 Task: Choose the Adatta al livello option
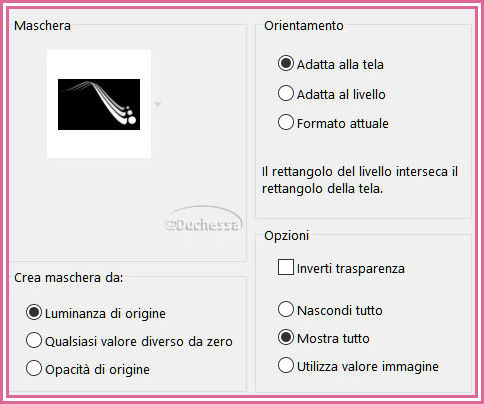pyautogui.click(x=286, y=93)
